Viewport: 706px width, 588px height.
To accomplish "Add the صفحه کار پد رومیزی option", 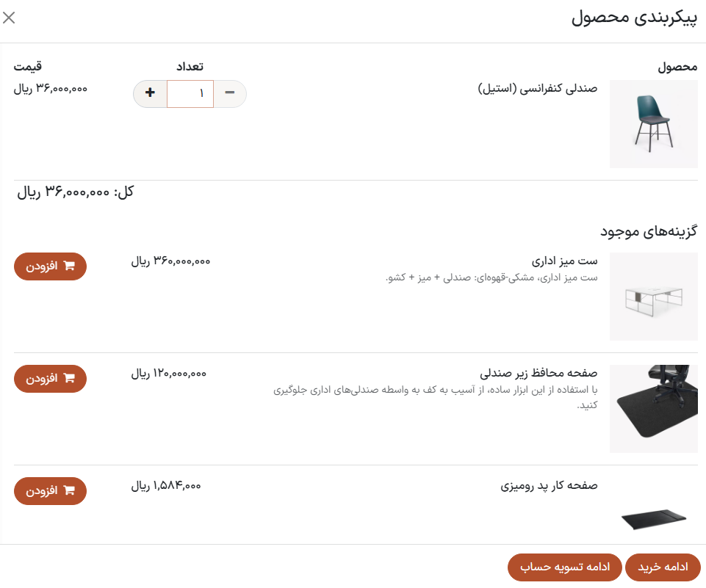I will (50, 490).
